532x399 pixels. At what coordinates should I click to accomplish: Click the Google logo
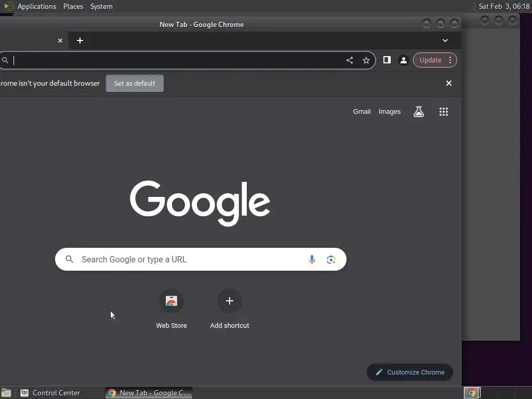coord(200,203)
